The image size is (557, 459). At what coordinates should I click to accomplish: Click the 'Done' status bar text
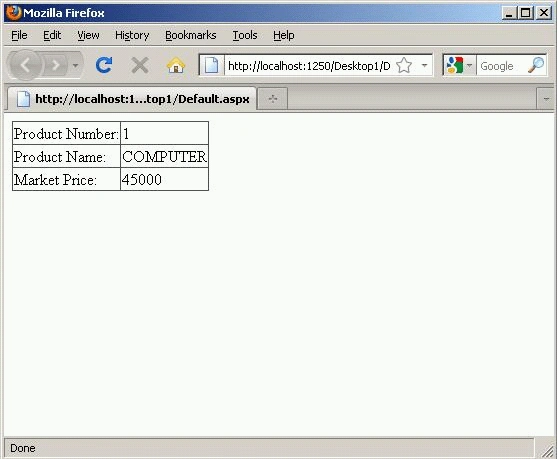[x=23, y=448]
